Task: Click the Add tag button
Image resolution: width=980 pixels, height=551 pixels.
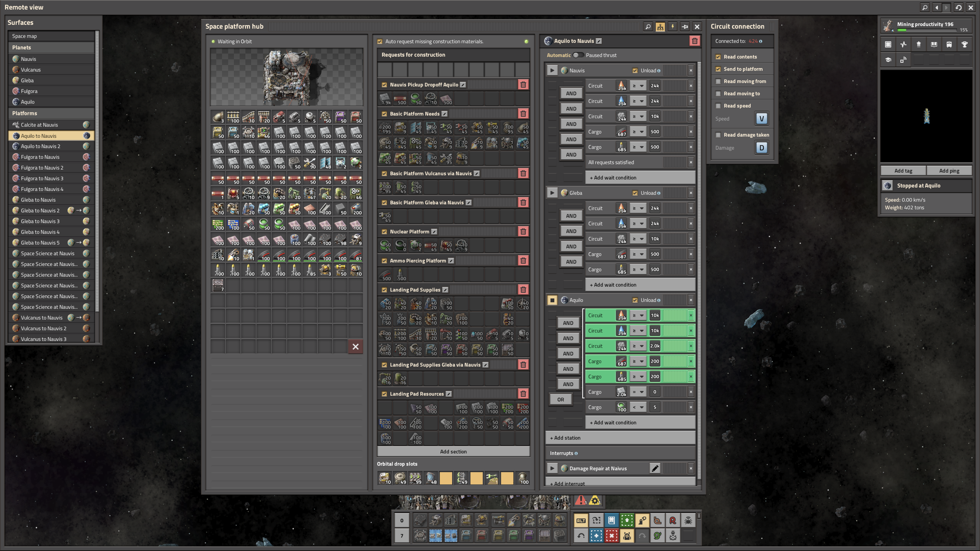Action: pos(903,171)
